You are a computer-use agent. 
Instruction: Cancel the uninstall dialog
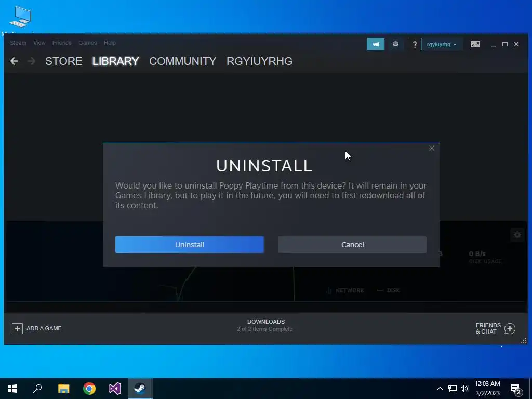353,245
